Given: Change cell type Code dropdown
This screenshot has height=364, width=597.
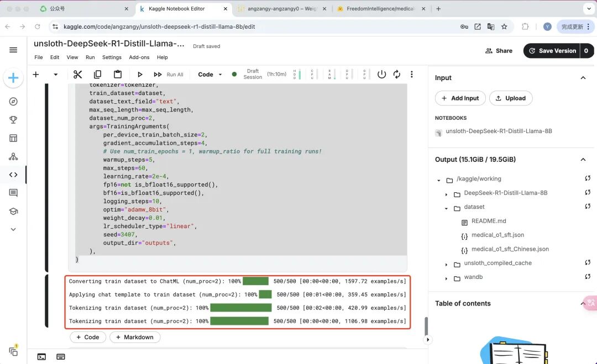Looking at the screenshot, I should click(210, 75).
